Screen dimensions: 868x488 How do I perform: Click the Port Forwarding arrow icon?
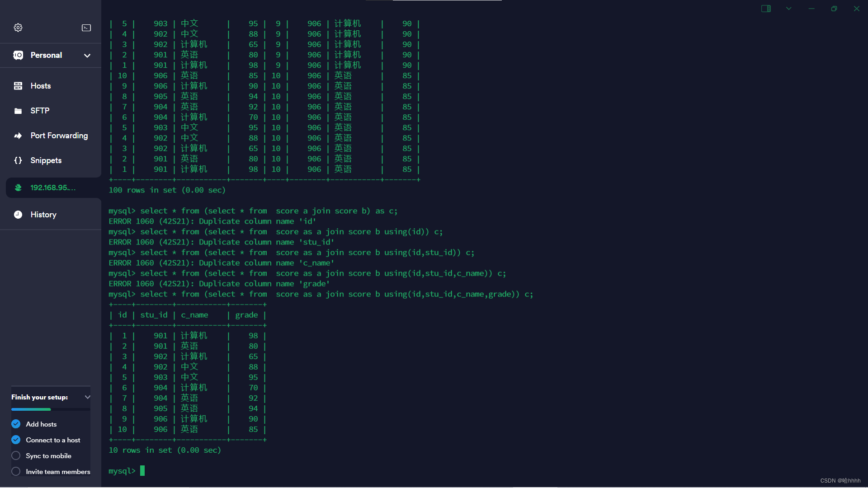click(18, 136)
